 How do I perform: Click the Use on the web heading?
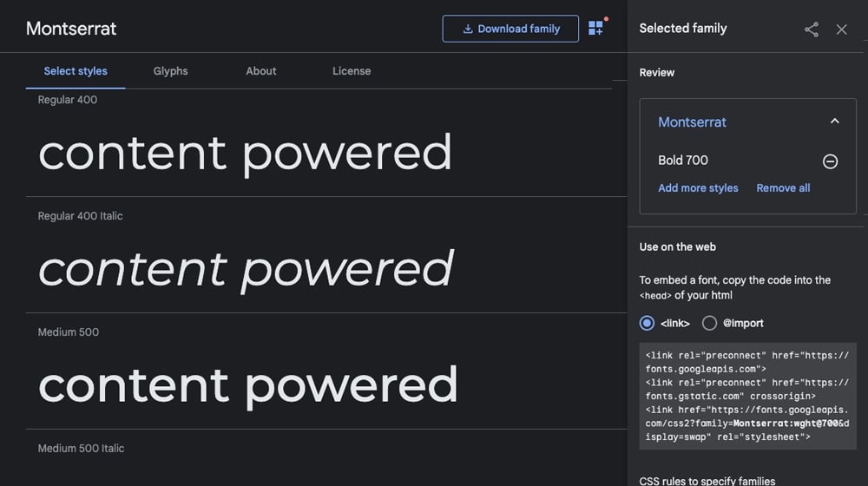coord(678,246)
